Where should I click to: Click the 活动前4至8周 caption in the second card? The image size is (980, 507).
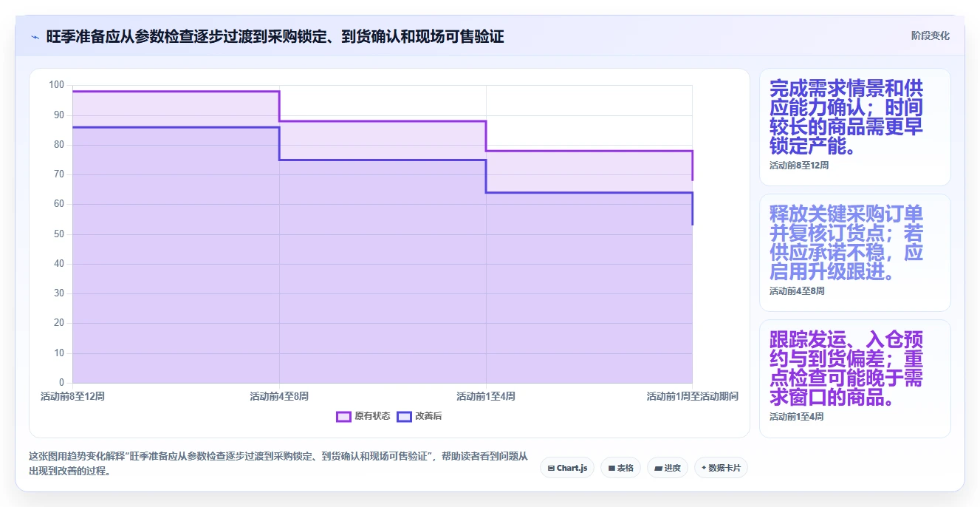(x=797, y=291)
